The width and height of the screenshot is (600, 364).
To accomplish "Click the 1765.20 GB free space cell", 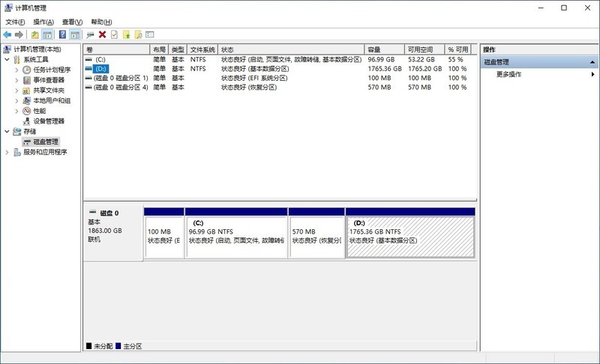I will tap(424, 69).
